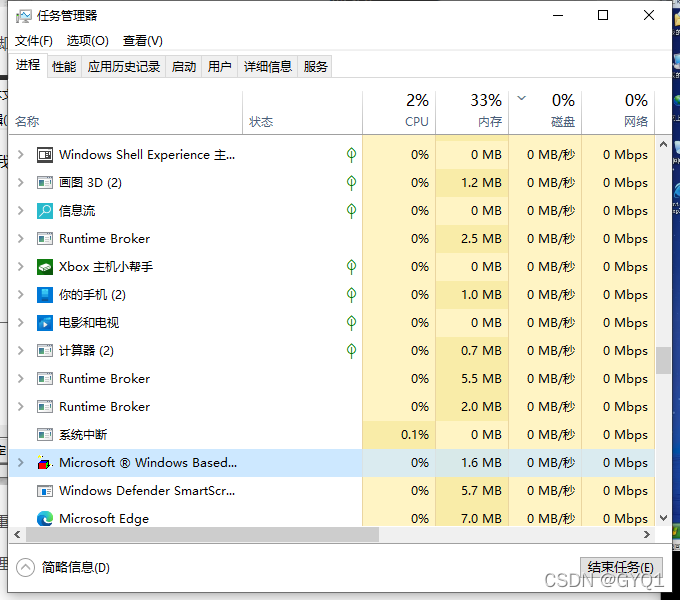Image resolution: width=680 pixels, height=600 pixels.
Task: Select the 系统中断 process name
Action: tap(83, 434)
